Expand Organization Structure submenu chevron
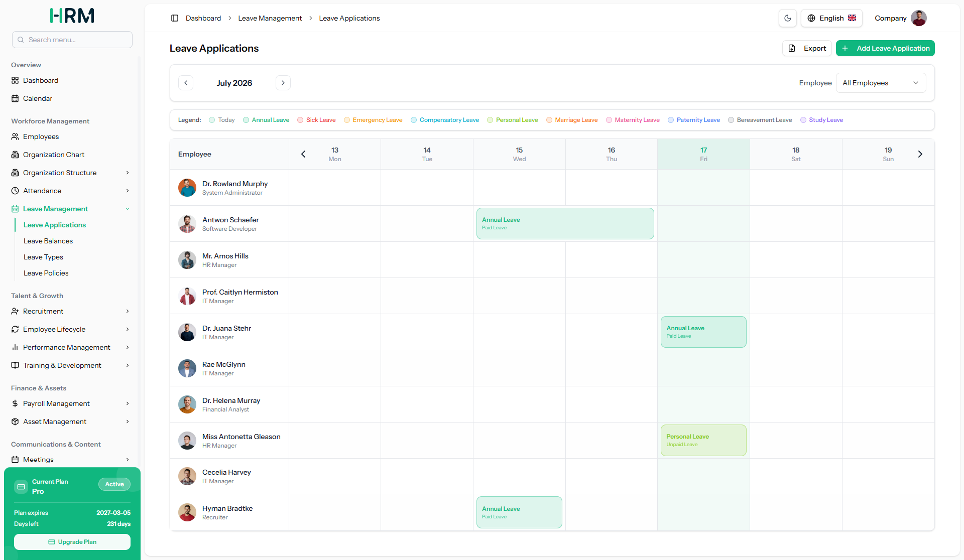Image resolution: width=964 pixels, height=560 pixels. click(x=128, y=173)
